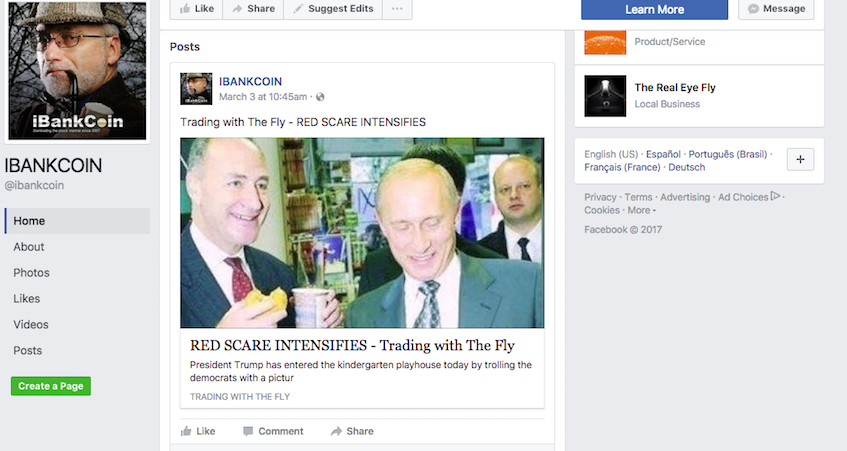The width and height of the screenshot is (847, 451).
Task: Click the green Create a Page button
Action: (51, 386)
